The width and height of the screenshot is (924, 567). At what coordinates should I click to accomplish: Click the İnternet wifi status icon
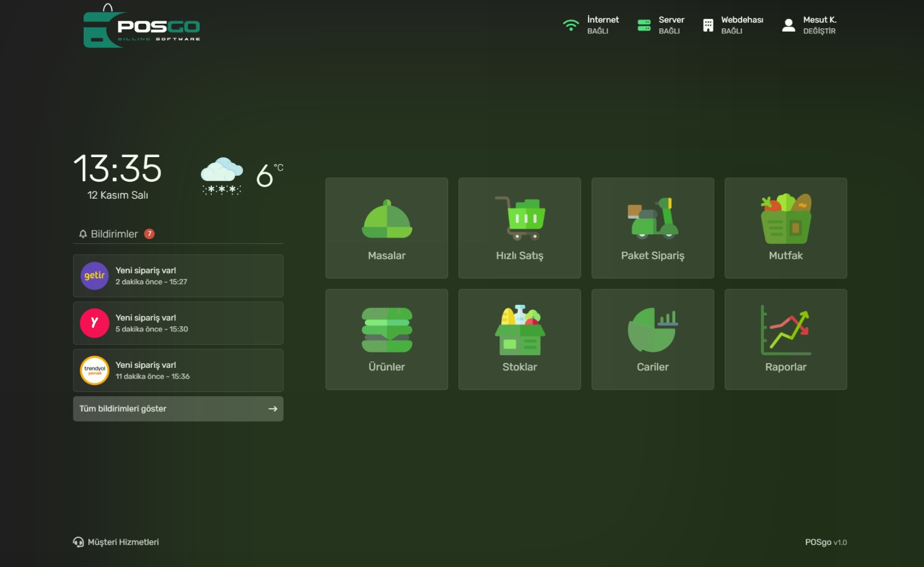(x=571, y=25)
